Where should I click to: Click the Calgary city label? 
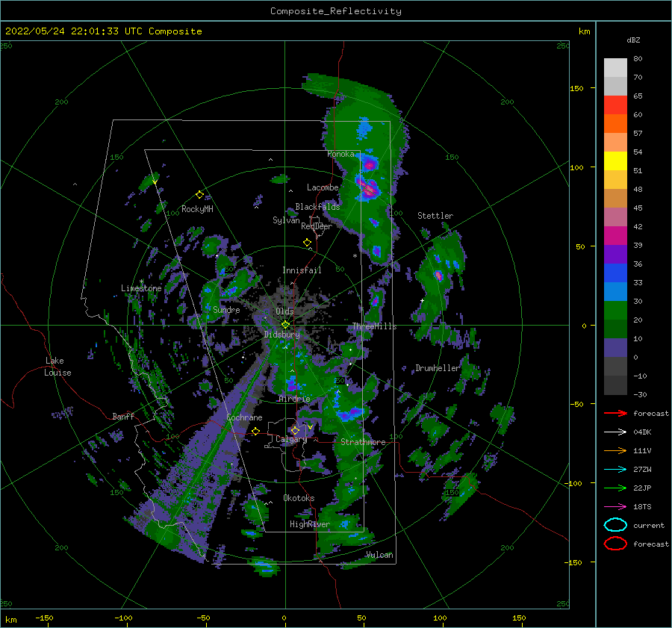tap(291, 439)
